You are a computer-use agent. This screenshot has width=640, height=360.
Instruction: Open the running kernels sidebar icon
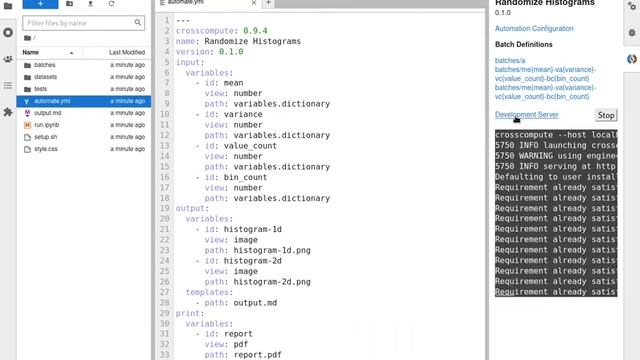(8, 32)
